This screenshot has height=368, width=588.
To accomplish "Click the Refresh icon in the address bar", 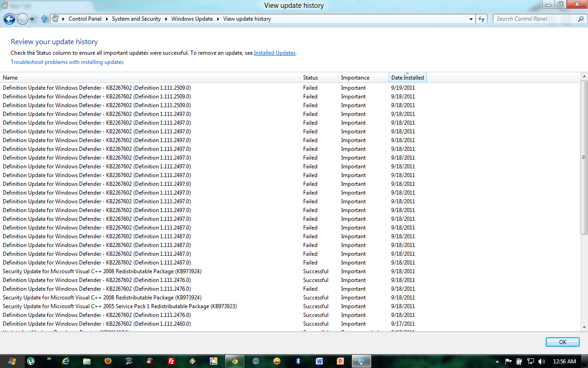I will click(481, 19).
